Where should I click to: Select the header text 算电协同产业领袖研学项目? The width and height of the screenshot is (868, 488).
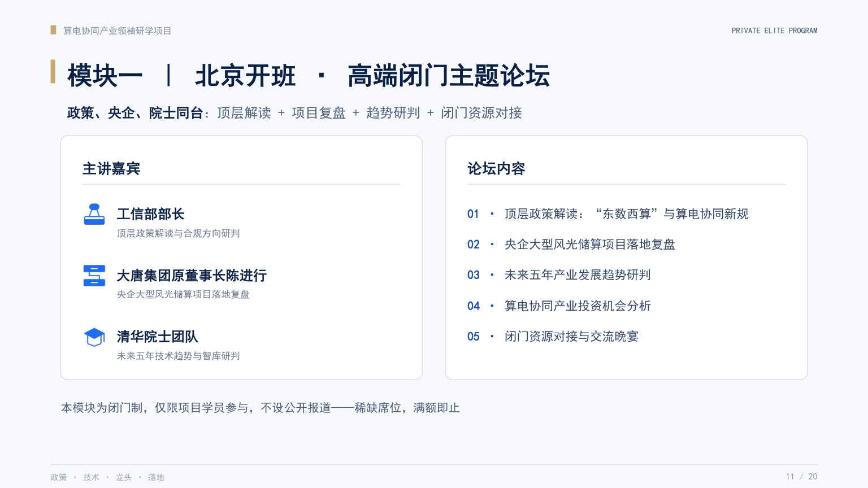(117, 30)
